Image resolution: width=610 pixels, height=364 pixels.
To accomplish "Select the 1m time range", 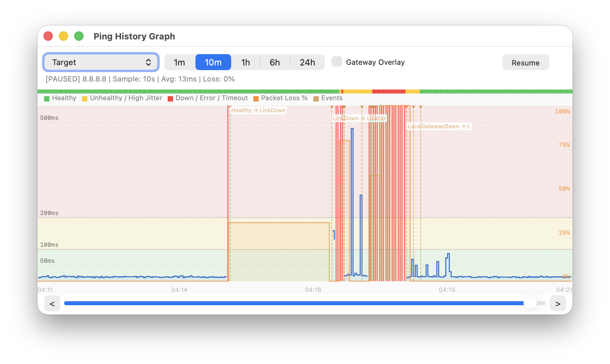I will 179,62.
